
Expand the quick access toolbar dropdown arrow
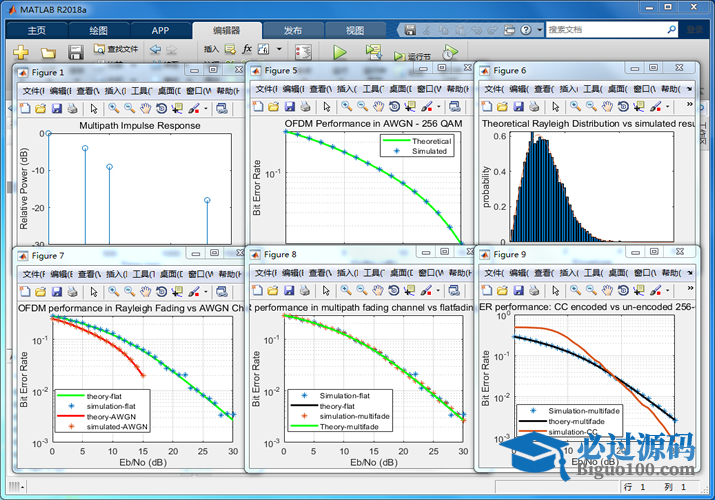point(539,30)
